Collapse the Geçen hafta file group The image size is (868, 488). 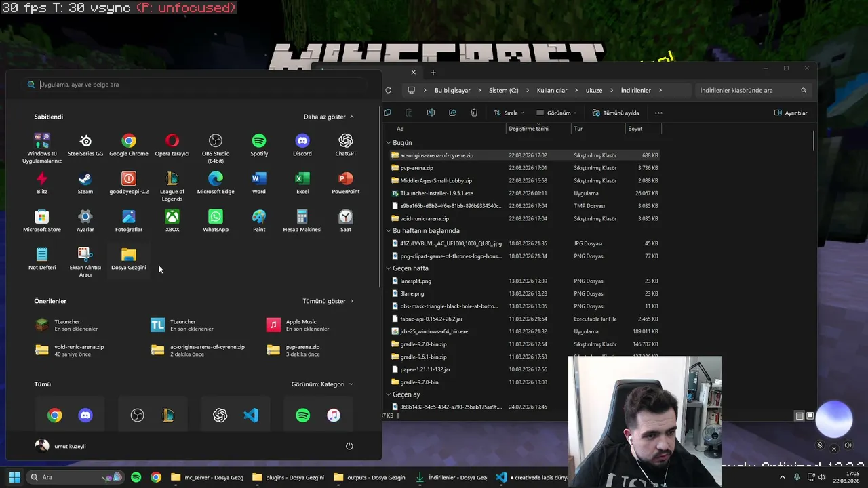pos(389,268)
